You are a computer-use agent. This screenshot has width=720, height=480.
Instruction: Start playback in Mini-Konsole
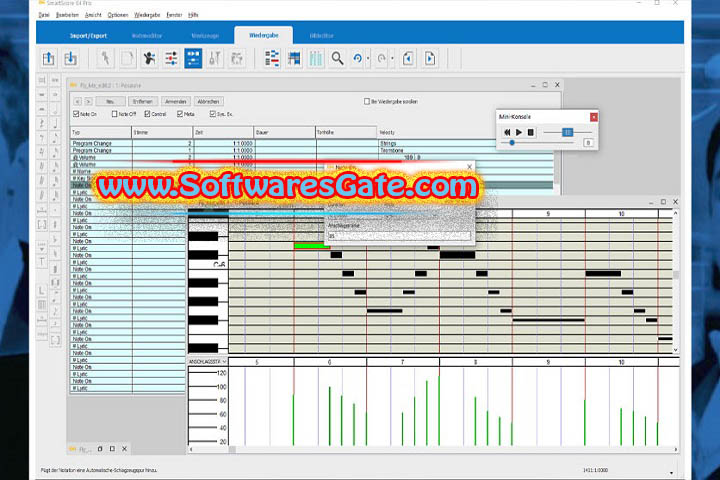519,132
